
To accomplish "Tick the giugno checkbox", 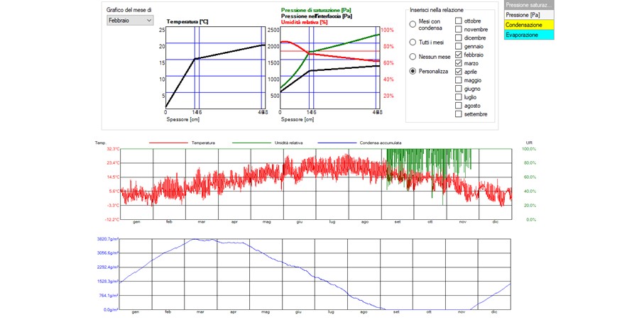I will click(459, 89).
